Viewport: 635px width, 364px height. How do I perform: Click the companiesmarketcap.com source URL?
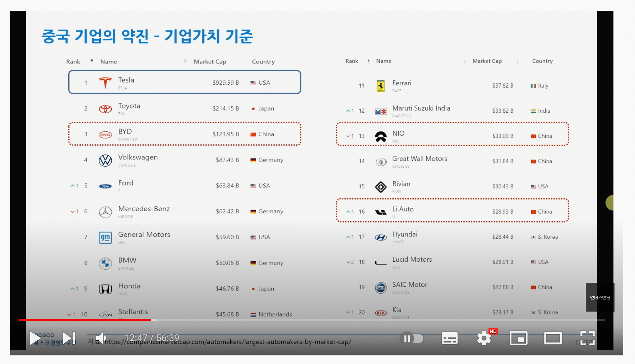point(228,342)
